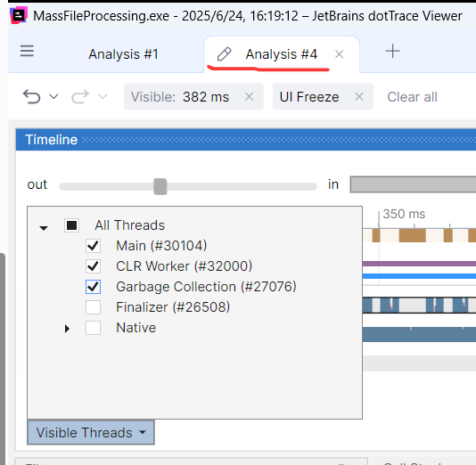The width and height of the screenshot is (476, 465).
Task: Enable the Finalizer (#26508) thread checkbox
Action: pos(93,307)
